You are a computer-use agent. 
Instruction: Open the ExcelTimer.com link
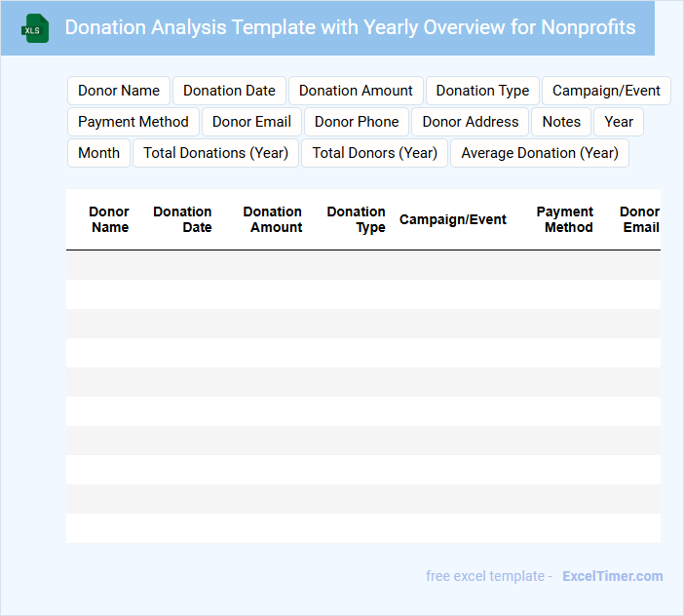[613, 576]
